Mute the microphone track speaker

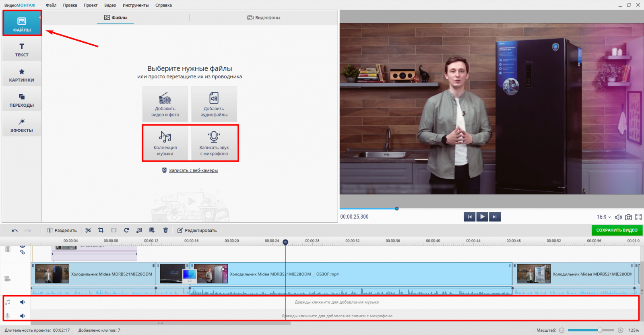coord(23,316)
